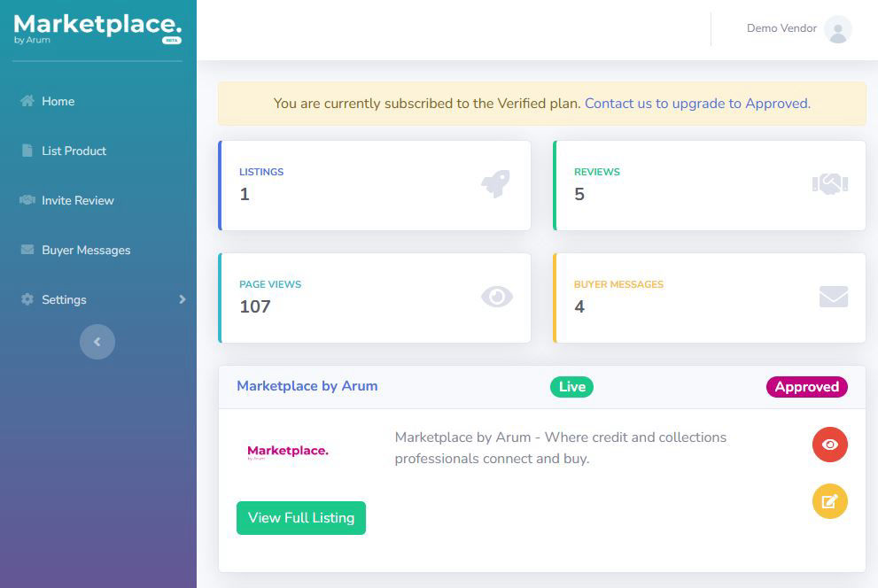Click the yellow edit listing icon button
The height and width of the screenshot is (588, 878).
(x=830, y=501)
